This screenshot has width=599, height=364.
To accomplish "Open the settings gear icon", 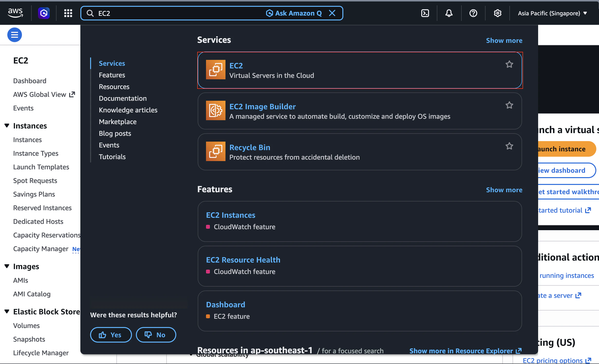I will [x=497, y=13].
